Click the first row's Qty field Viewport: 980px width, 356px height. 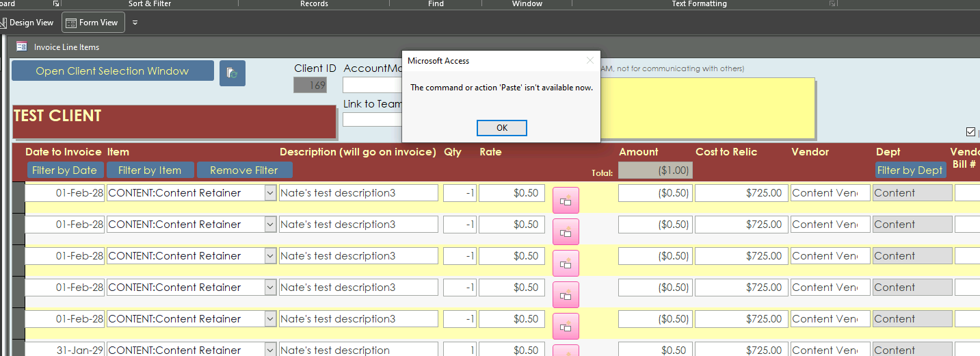[460, 193]
